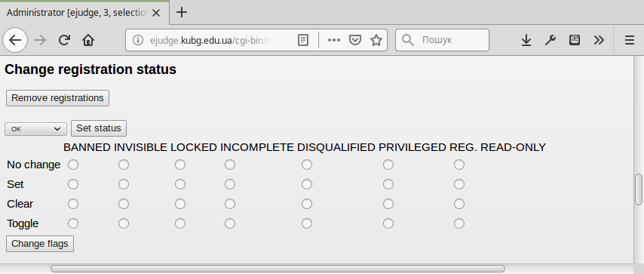Click the horizontal page scrollbar

pos(278,269)
